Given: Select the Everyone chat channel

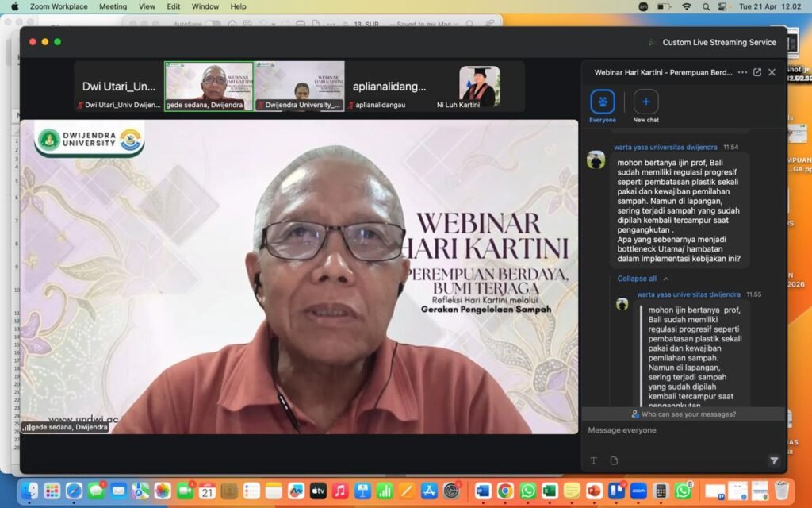Looking at the screenshot, I should [603, 102].
